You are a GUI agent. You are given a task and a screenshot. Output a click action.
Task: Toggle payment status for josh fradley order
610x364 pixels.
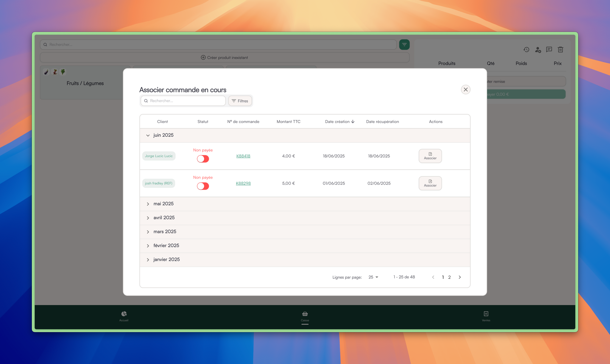pyautogui.click(x=203, y=186)
